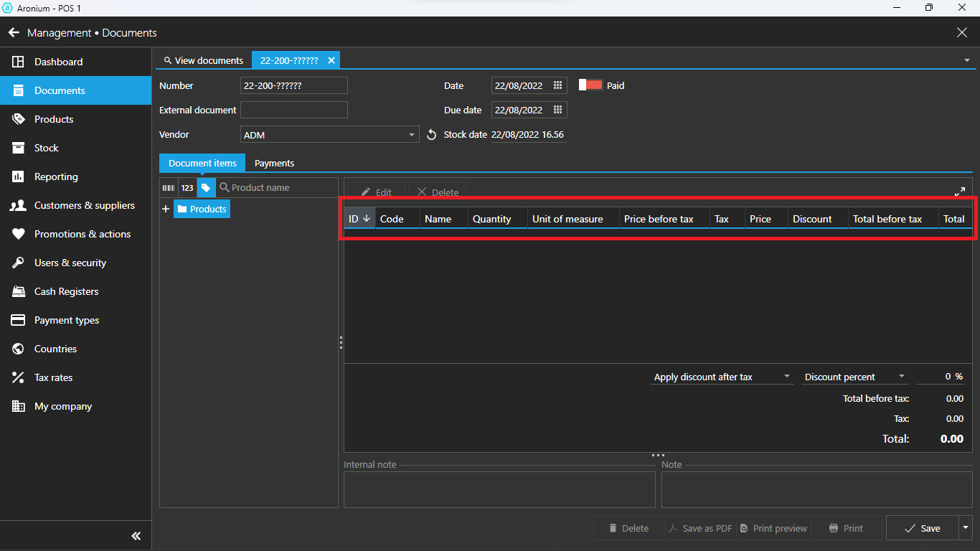This screenshot has height=551, width=980.
Task: Open Reporting in the sidebar
Action: point(56,176)
